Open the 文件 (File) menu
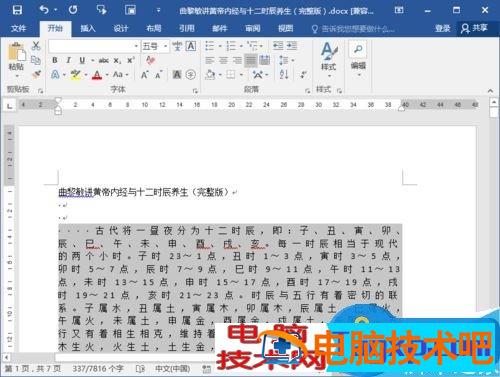 (x=18, y=28)
